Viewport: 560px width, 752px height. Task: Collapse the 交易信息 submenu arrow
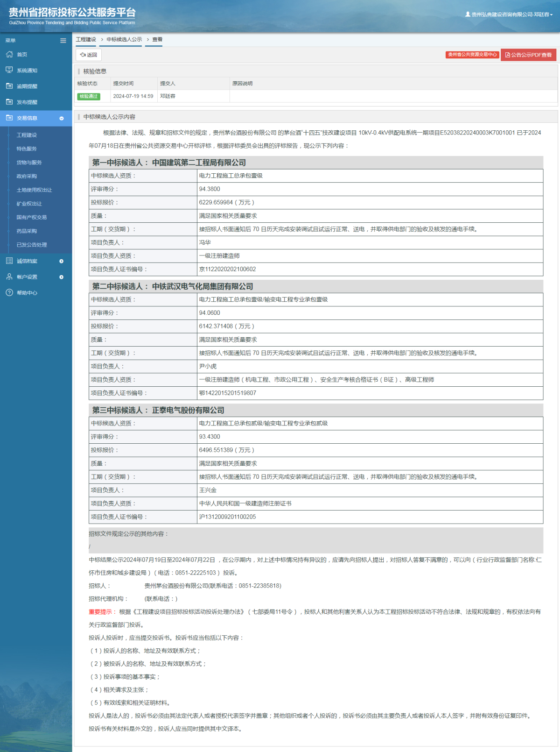point(62,118)
